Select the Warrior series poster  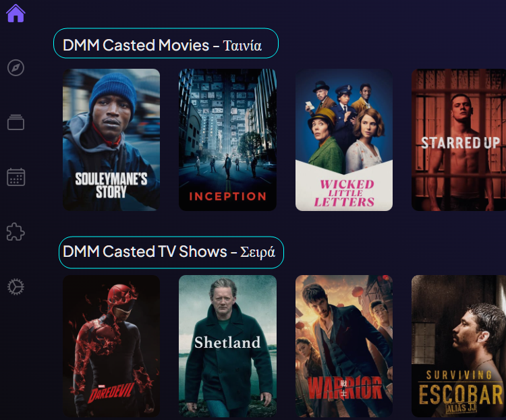click(x=344, y=346)
